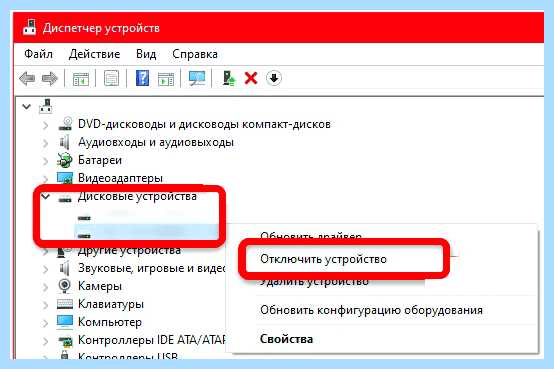
Task: Expand the Клавиатуры chevron
Action: [x=46, y=305]
